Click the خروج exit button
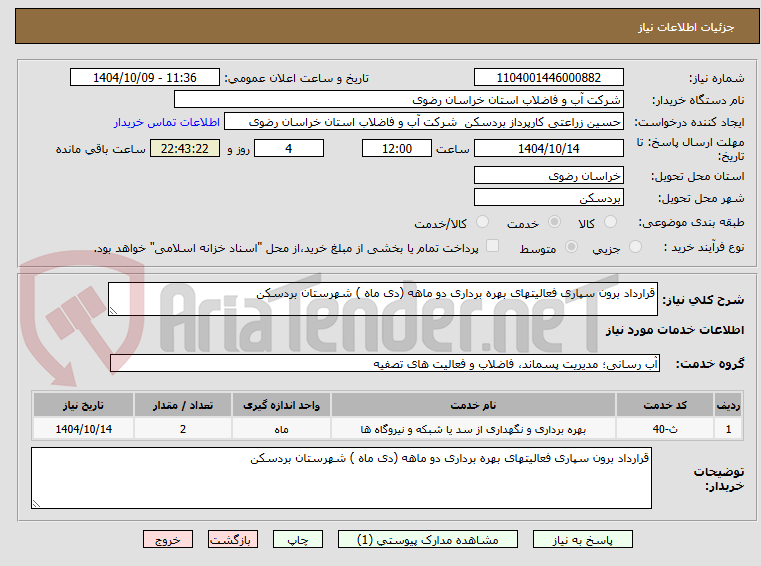The width and height of the screenshot is (761, 566). pyautogui.click(x=168, y=539)
